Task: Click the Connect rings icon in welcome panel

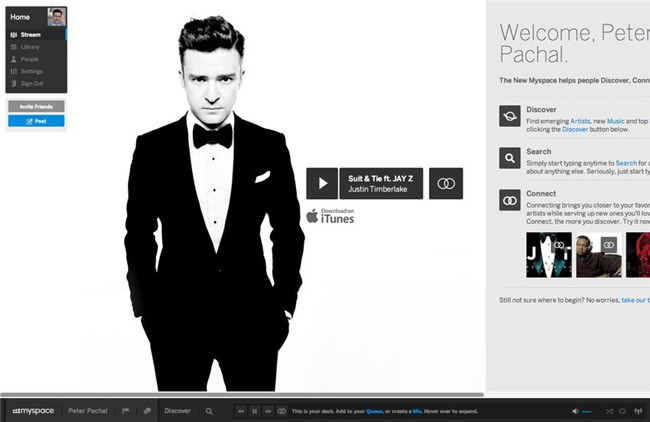Action: coord(510,200)
